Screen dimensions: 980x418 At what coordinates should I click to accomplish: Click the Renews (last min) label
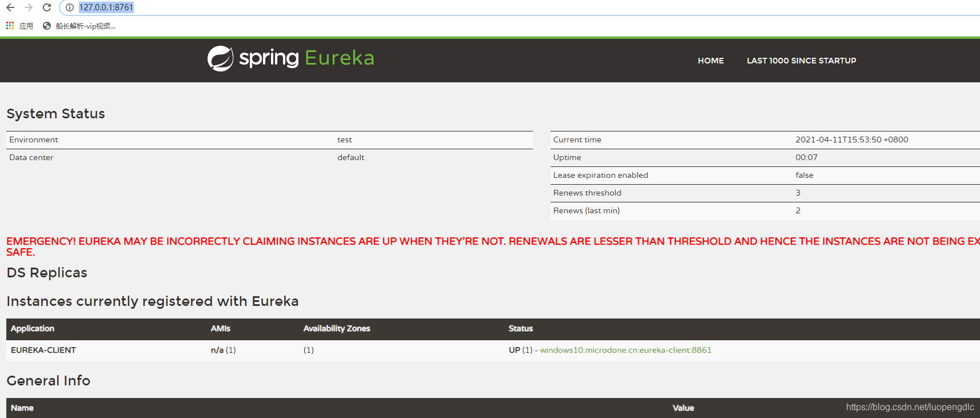(586, 210)
